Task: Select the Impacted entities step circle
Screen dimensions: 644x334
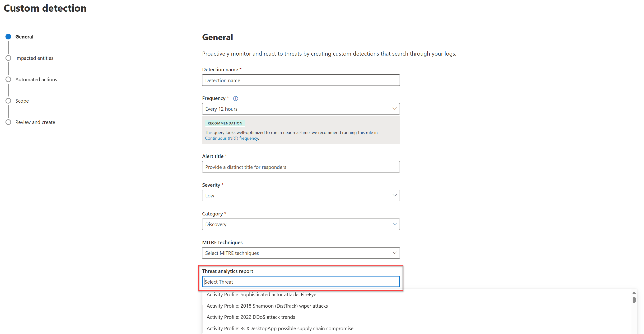Action: pyautogui.click(x=8, y=58)
